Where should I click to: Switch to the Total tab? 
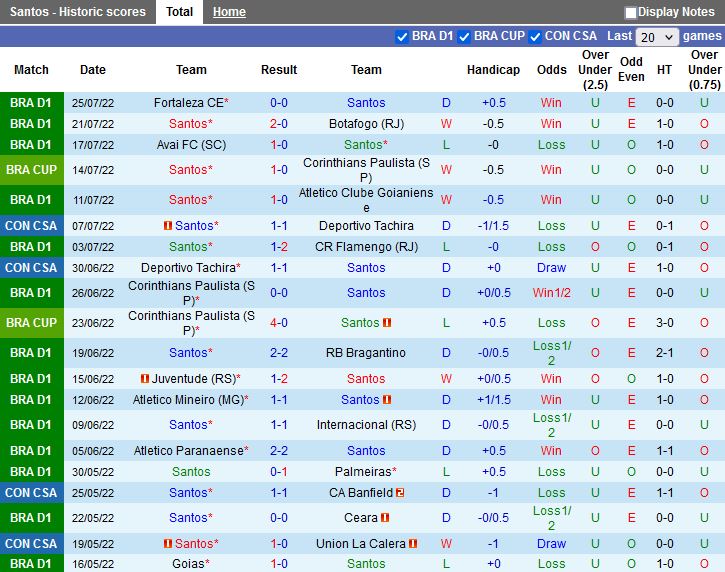(x=179, y=12)
